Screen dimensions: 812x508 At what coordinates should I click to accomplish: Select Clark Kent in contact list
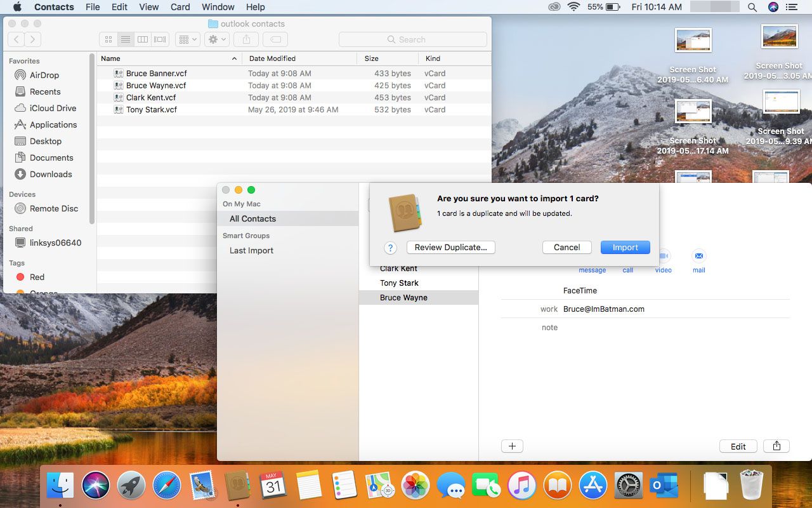[x=419, y=269]
